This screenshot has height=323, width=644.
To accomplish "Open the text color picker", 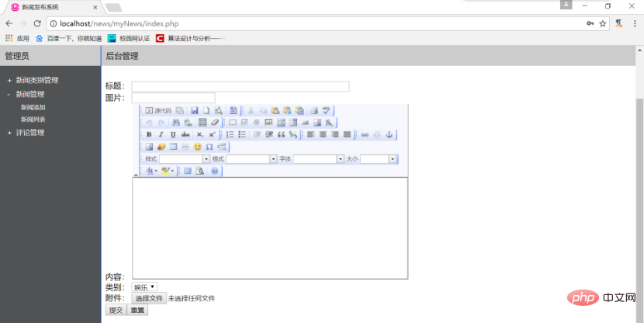I will click(x=151, y=171).
